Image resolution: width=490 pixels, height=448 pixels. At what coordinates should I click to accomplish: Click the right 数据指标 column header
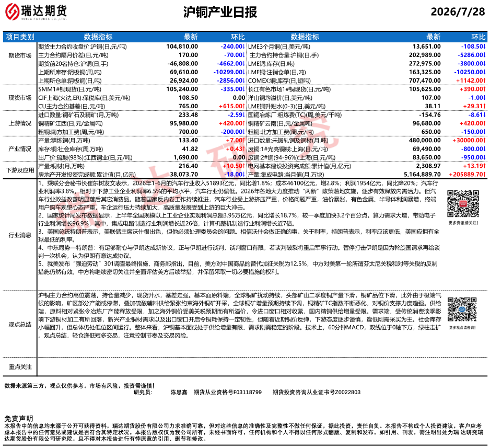(x=305, y=37)
